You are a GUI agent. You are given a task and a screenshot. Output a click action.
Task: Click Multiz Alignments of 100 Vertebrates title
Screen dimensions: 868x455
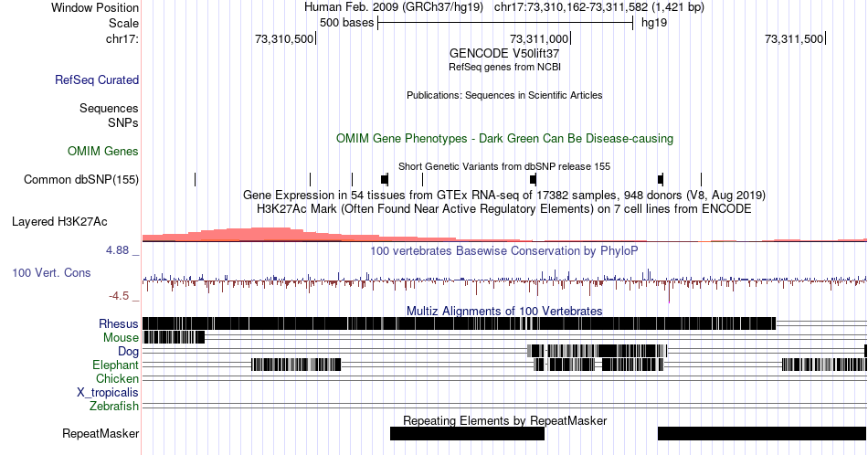tap(504, 311)
